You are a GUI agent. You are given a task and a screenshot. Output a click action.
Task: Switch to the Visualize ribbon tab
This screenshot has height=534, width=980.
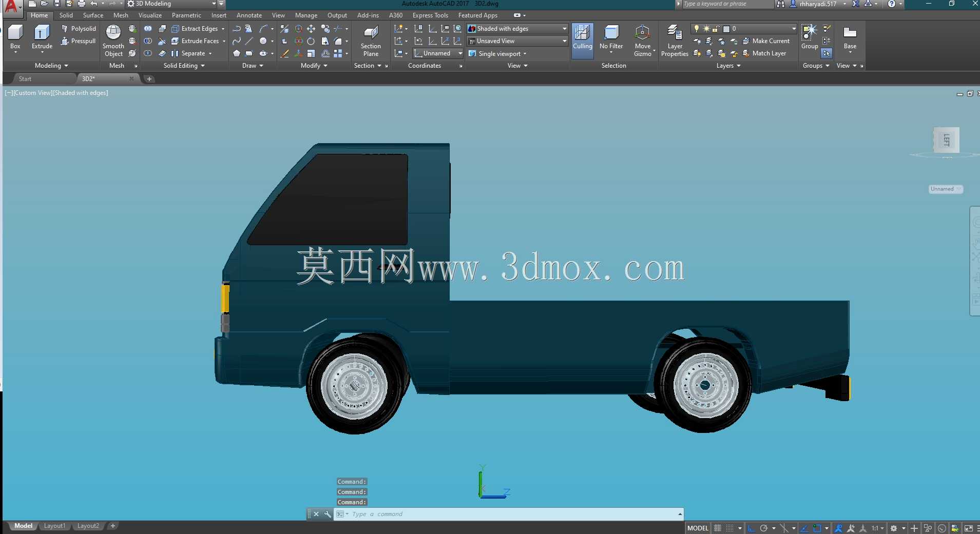click(150, 15)
